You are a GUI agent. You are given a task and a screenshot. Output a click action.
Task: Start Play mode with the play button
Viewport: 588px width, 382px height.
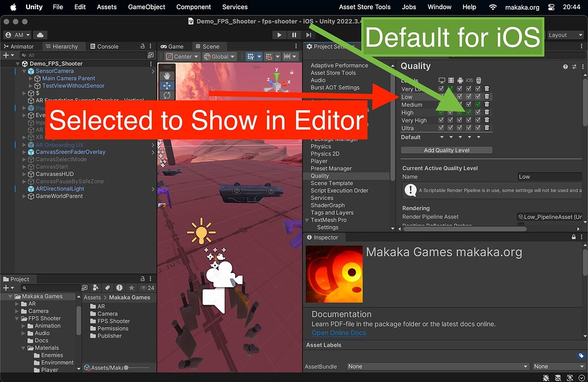click(x=279, y=35)
